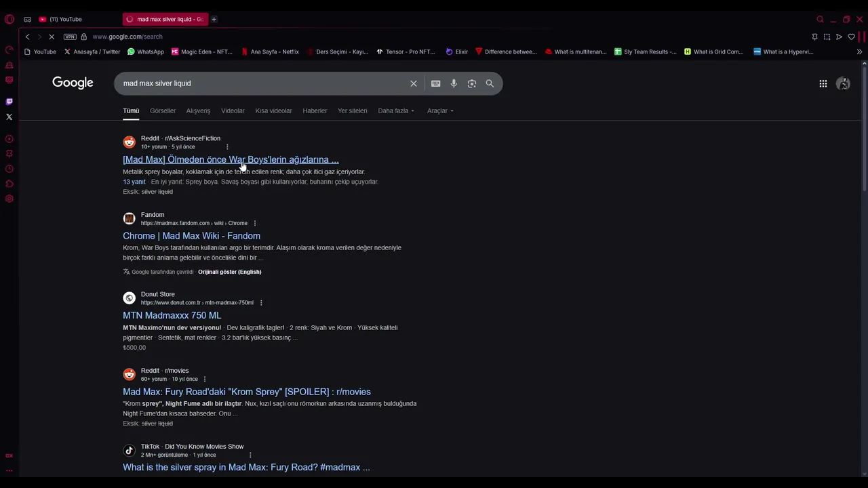The image size is (868, 488).
Task: Open the Elixir bookmark
Action: [457, 52]
